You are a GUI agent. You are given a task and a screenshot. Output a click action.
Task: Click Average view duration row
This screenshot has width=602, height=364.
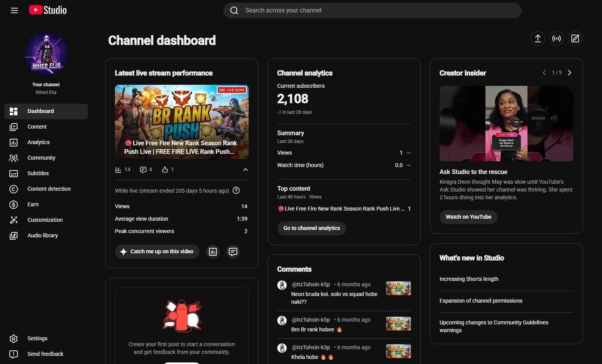pyautogui.click(x=181, y=219)
